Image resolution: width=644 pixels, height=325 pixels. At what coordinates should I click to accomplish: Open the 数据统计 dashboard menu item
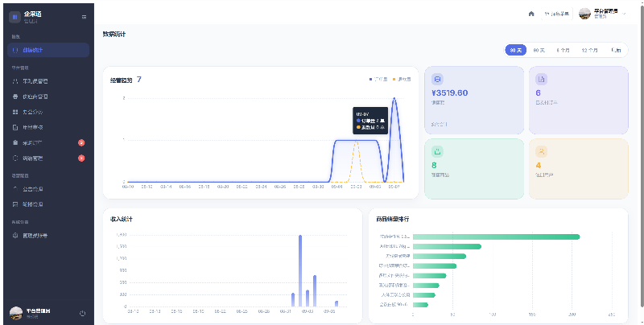point(48,50)
